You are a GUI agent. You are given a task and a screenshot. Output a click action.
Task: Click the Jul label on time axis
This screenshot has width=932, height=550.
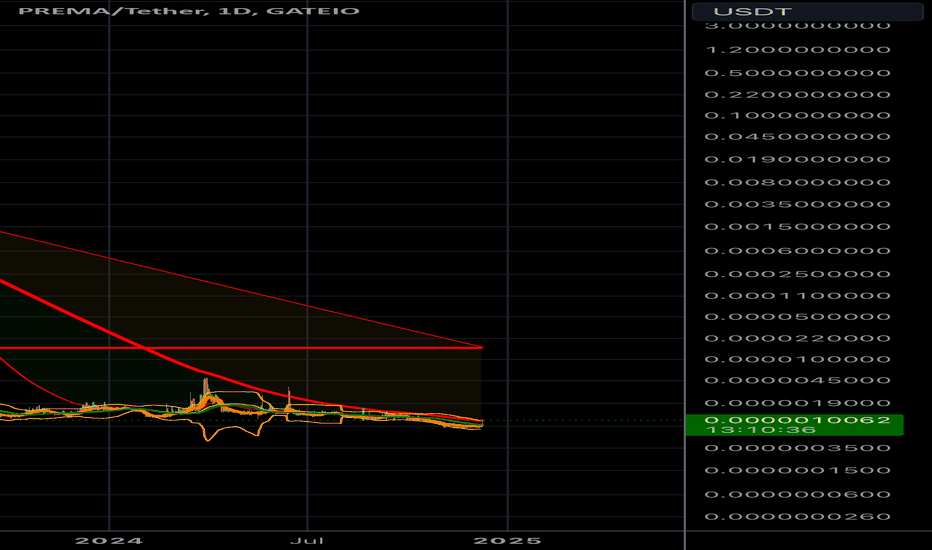(x=307, y=540)
